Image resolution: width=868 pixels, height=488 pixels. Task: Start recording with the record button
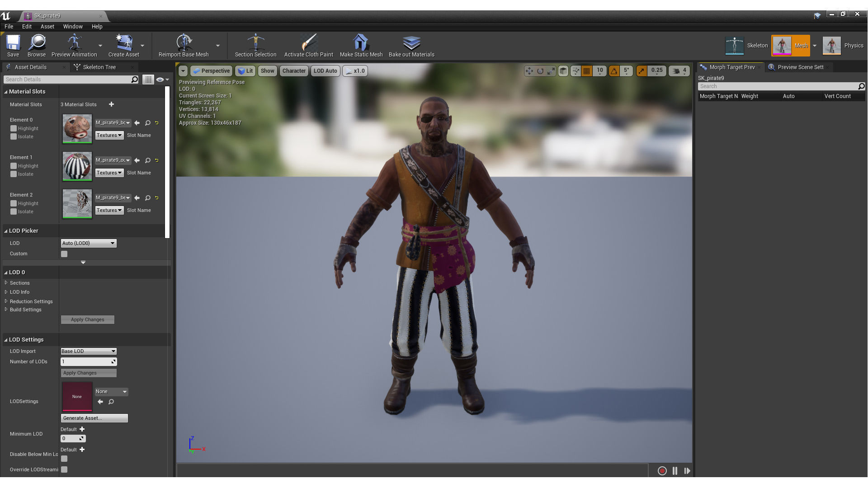coord(662,471)
